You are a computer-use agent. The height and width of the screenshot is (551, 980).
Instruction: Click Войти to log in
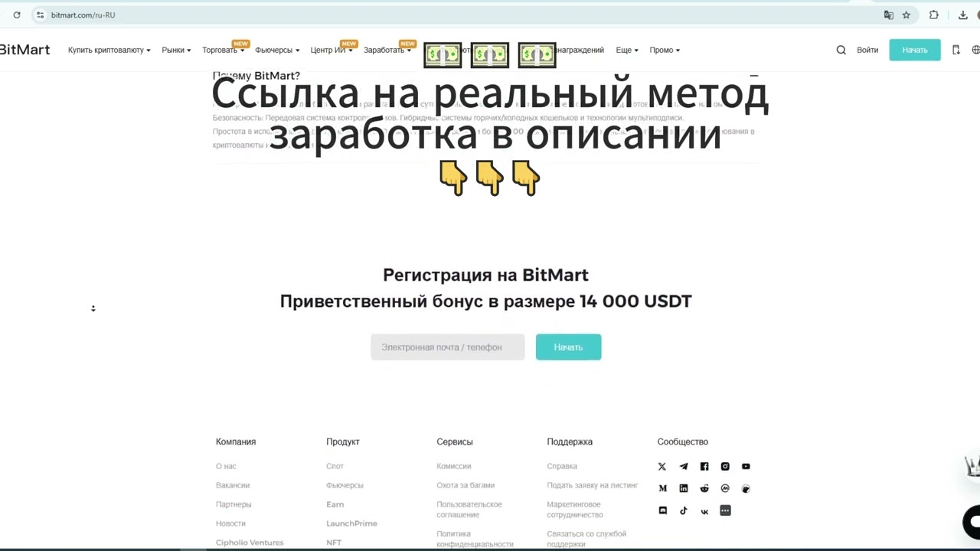click(x=867, y=50)
